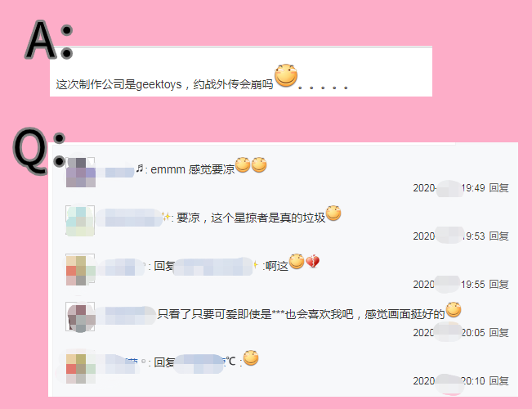Click 回复 on the 20:10 comment
Viewport: 532px width, 409px height.
click(x=498, y=381)
